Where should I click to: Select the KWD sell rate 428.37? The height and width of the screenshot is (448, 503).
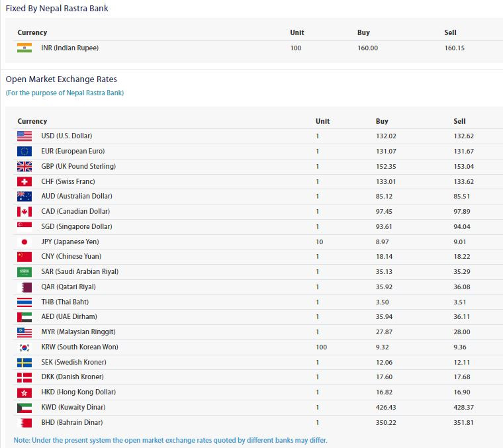click(464, 408)
